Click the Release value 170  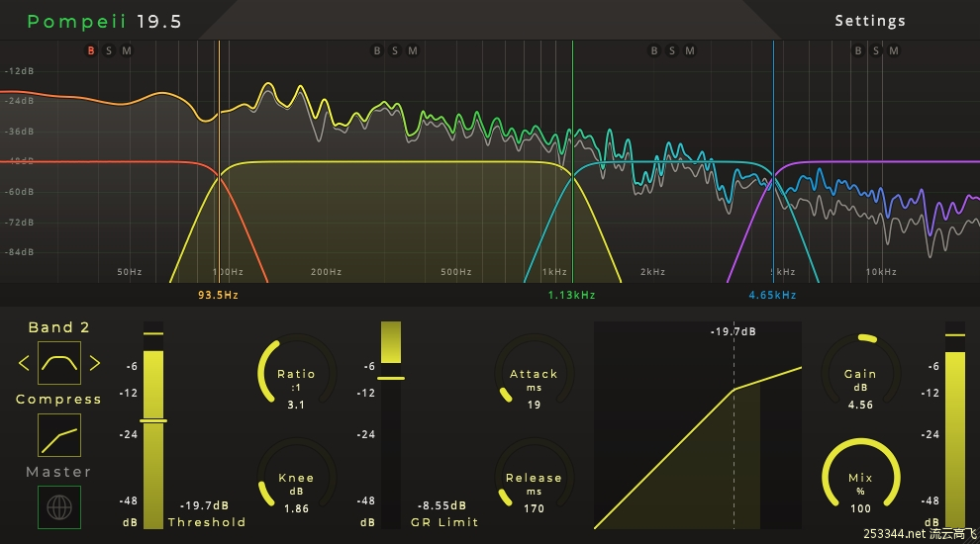point(534,508)
